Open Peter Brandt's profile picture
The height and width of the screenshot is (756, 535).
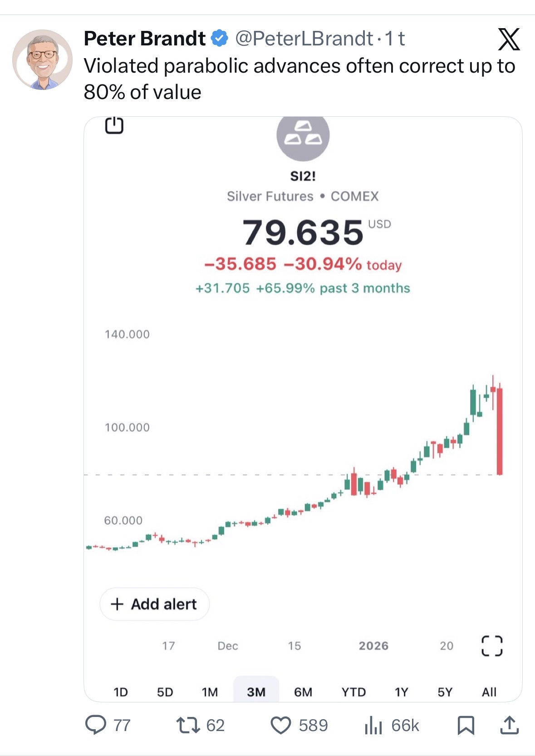click(x=42, y=59)
